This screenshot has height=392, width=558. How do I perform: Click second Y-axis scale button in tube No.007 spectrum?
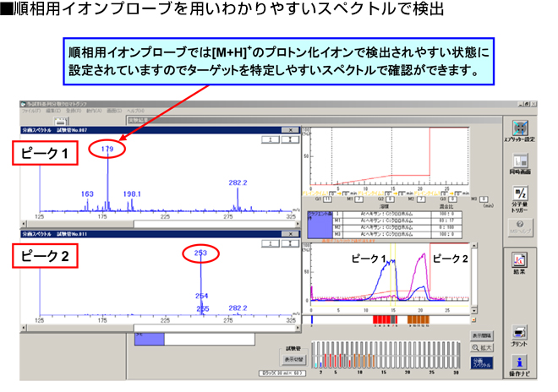click(x=290, y=139)
